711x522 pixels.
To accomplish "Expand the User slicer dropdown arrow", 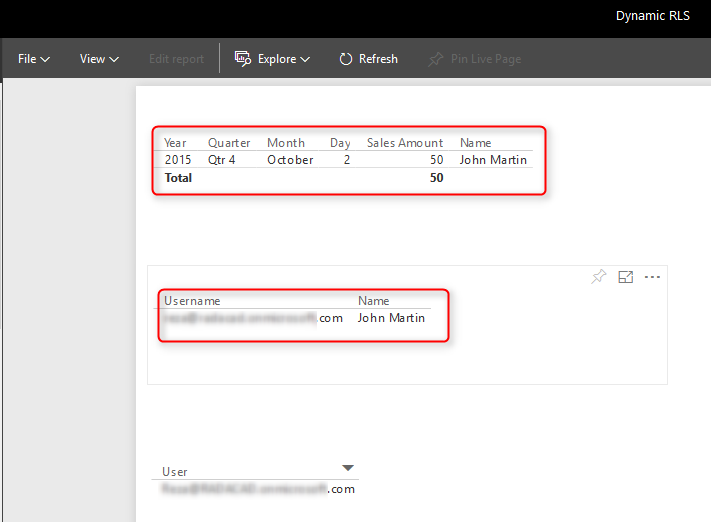I will click(348, 468).
